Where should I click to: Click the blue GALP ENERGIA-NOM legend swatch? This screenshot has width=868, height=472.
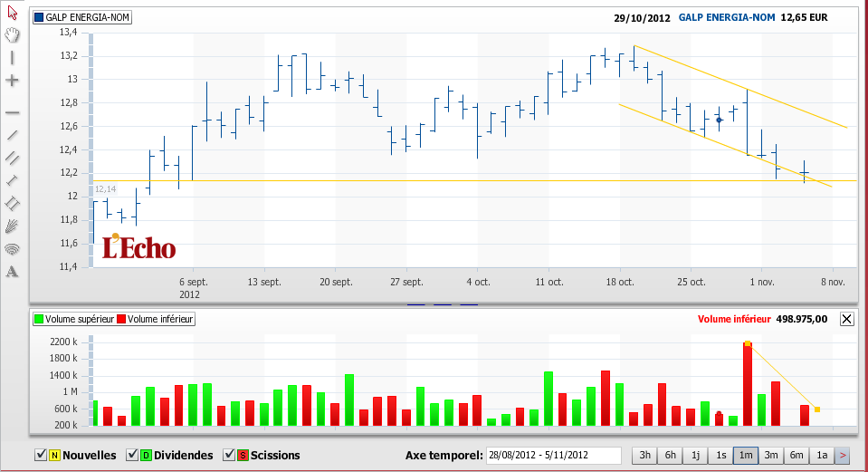pyautogui.click(x=39, y=17)
